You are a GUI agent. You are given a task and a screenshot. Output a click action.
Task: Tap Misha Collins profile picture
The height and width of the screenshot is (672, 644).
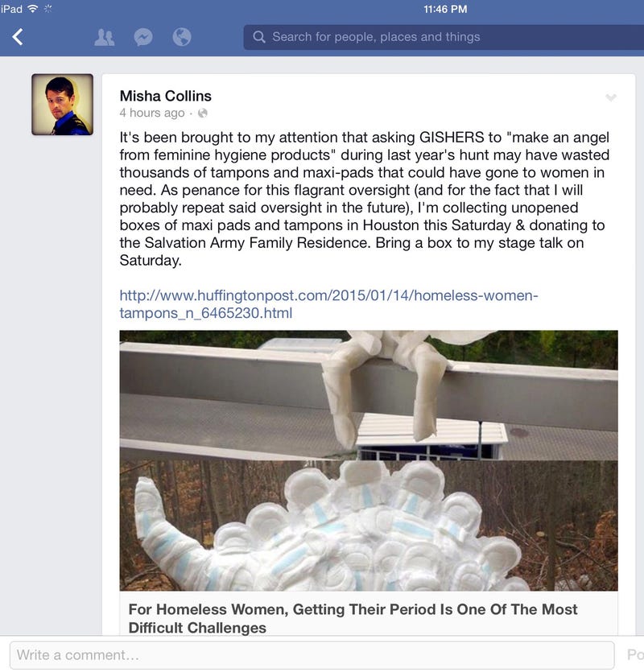pyautogui.click(x=63, y=105)
